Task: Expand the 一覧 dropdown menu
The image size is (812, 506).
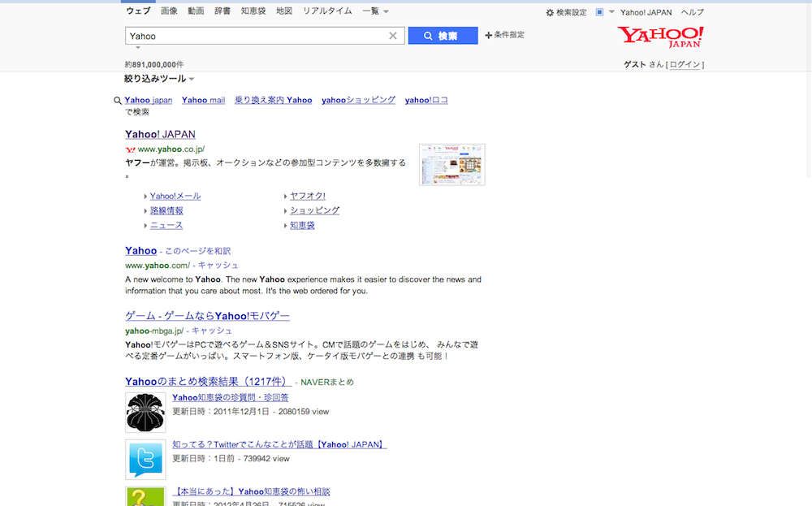Action: pyautogui.click(x=376, y=11)
